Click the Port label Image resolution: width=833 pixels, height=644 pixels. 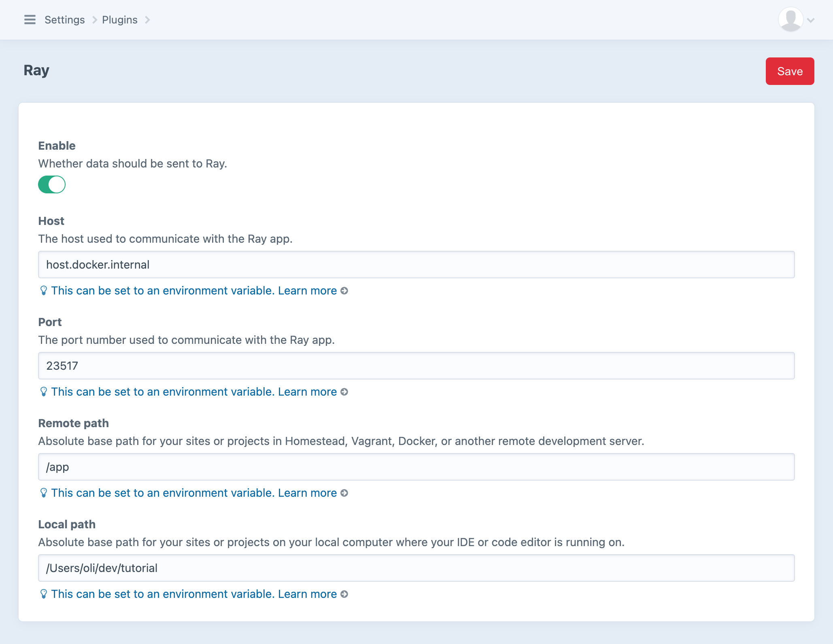tap(50, 322)
